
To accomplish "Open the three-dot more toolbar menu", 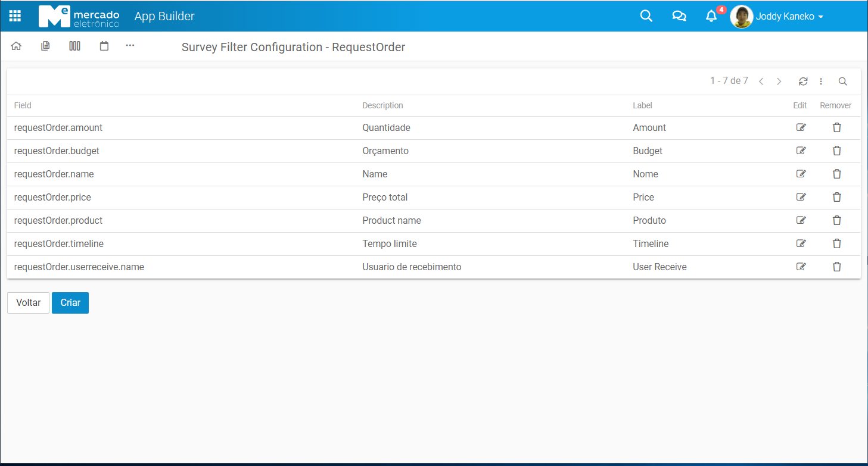I will (130, 45).
